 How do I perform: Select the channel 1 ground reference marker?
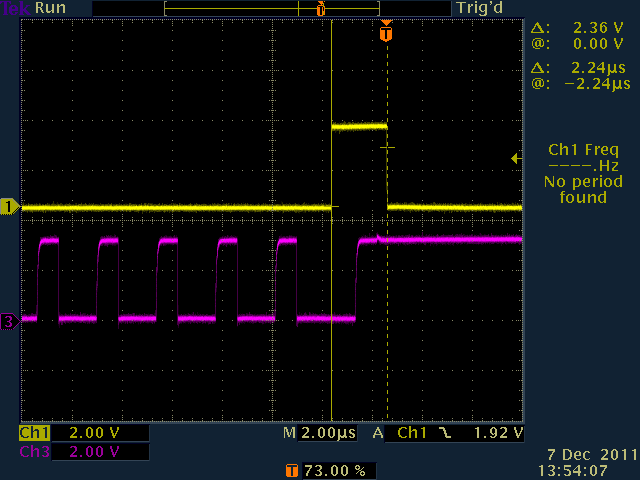click(x=10, y=207)
